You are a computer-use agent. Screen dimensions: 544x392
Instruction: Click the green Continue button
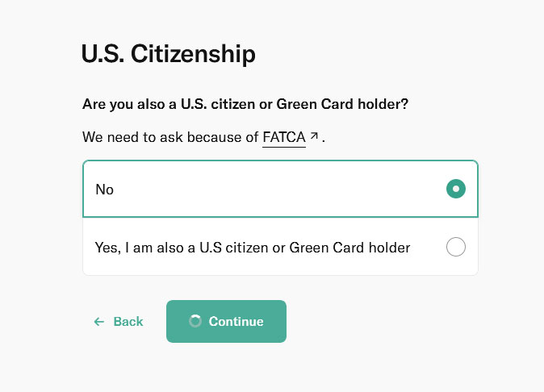[226, 321]
